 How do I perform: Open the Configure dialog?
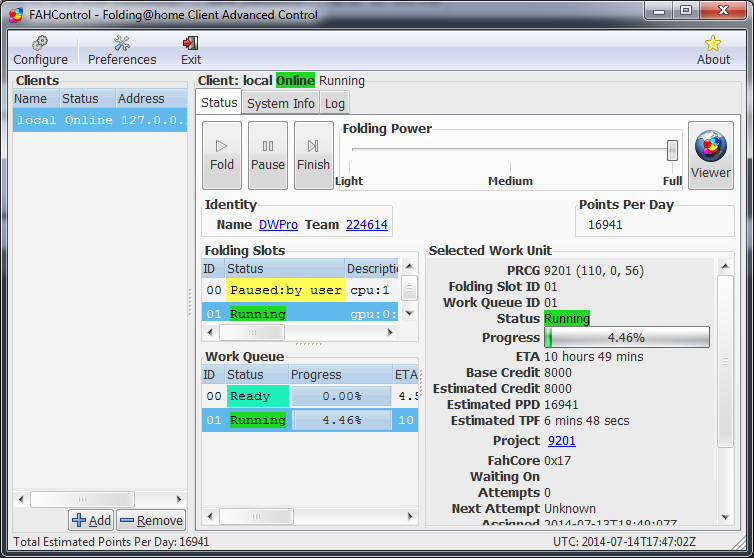click(40, 51)
